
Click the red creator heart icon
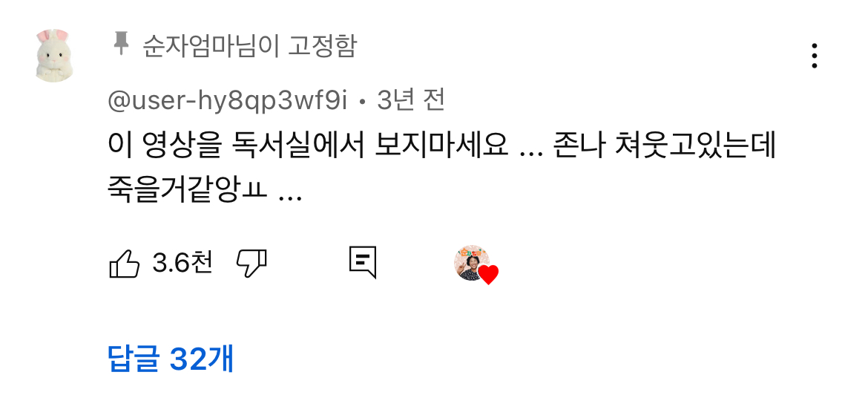488,275
